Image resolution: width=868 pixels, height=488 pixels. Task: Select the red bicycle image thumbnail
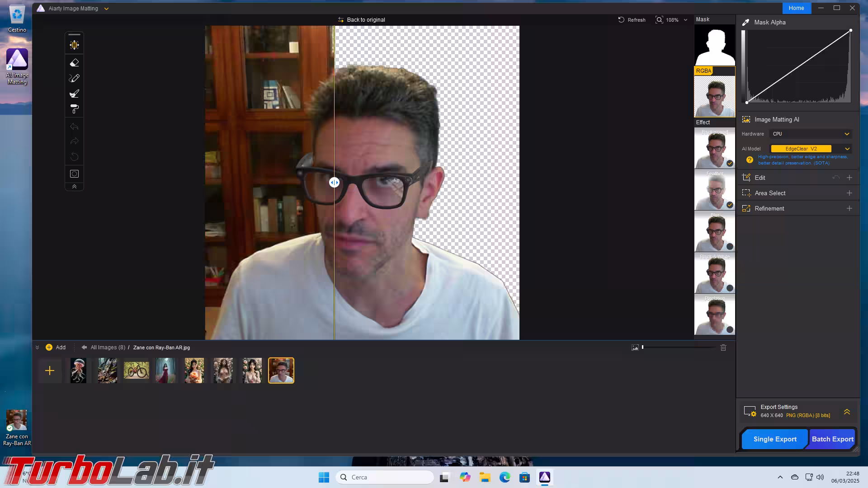coord(136,371)
